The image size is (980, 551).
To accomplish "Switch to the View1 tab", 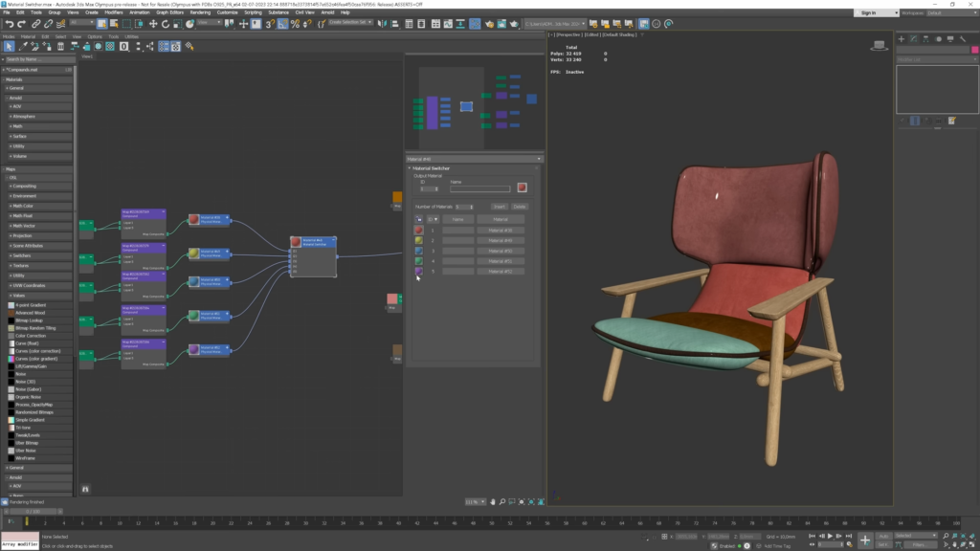I will [87, 56].
